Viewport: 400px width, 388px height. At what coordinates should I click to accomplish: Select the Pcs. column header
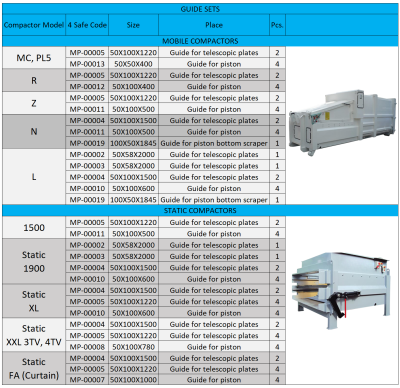[x=277, y=25]
